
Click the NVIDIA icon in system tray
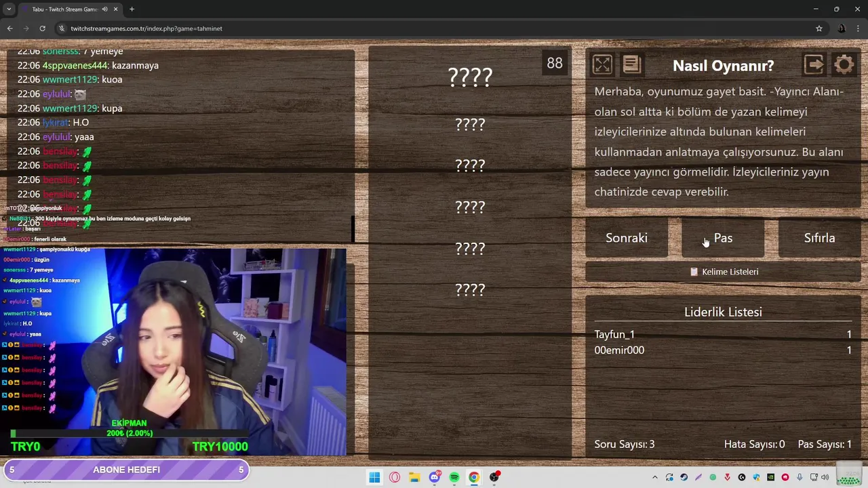(x=770, y=477)
